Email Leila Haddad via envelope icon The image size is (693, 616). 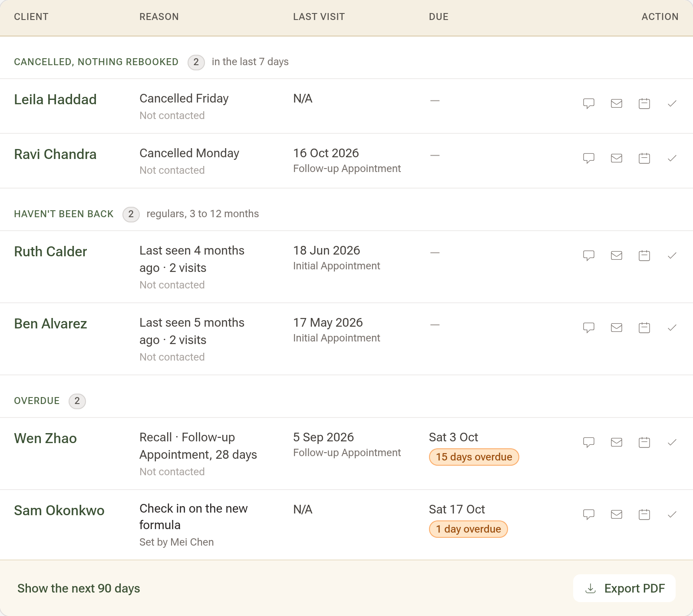[616, 103]
